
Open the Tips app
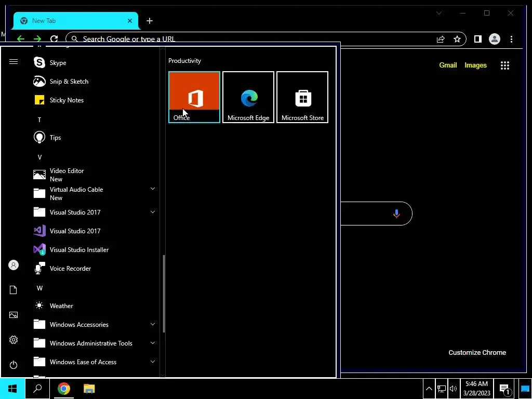tap(95, 137)
